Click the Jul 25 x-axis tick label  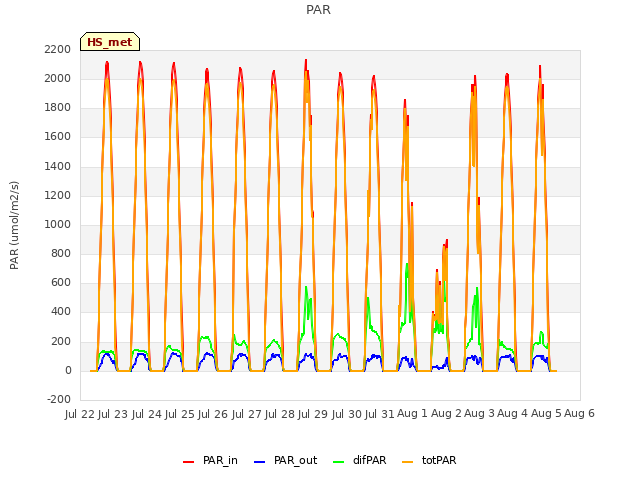pyautogui.click(x=180, y=414)
